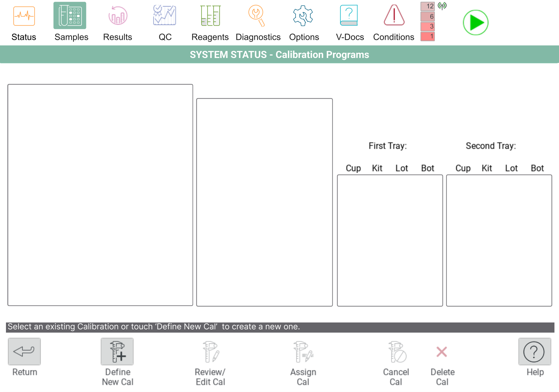
Task: Click the wireless signal antenna icon
Action: click(x=442, y=6)
